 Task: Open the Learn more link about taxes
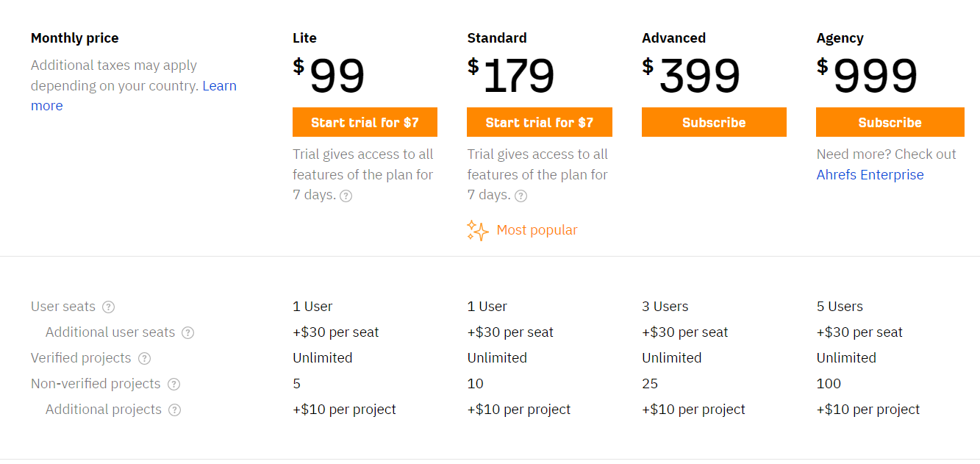click(x=219, y=85)
